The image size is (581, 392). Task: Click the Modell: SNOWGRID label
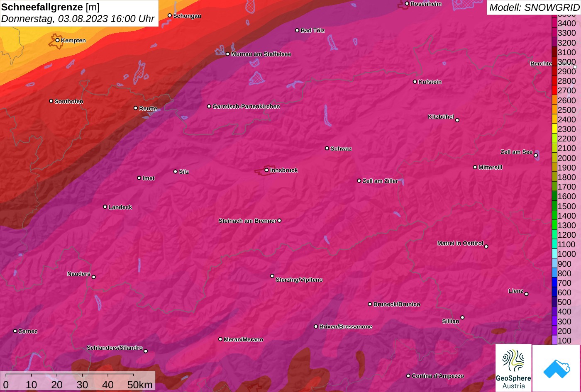point(534,7)
